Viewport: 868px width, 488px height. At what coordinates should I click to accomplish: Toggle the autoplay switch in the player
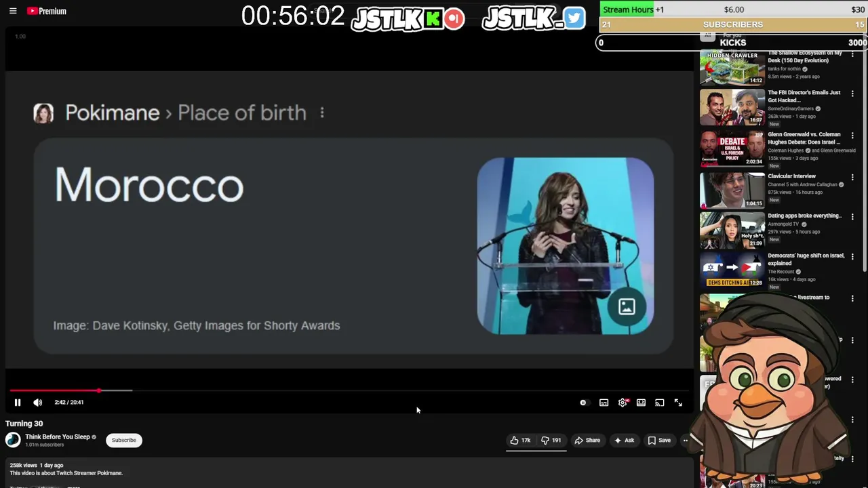583,403
